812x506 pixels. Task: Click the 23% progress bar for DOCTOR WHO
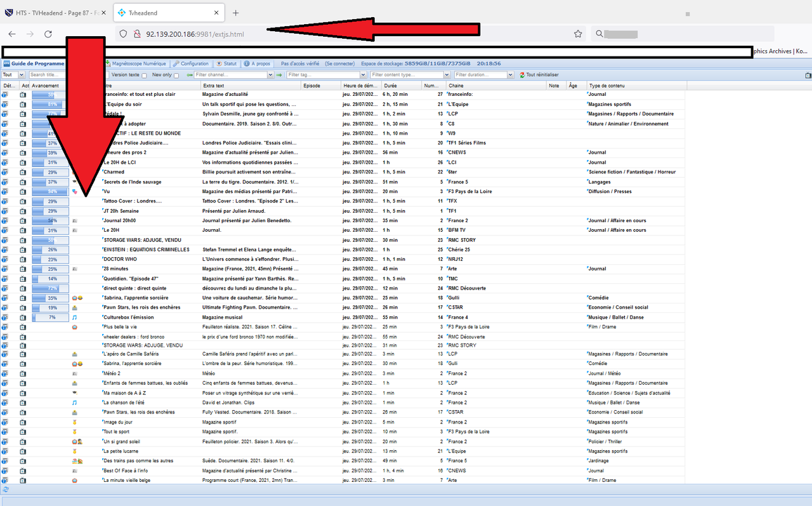pyautogui.click(x=50, y=259)
